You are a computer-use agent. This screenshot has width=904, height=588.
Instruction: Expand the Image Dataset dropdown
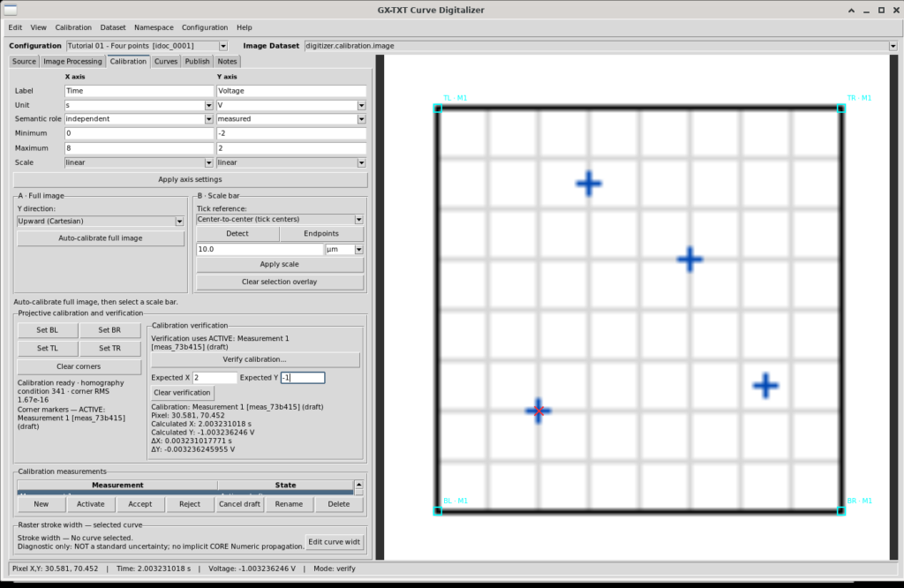[x=893, y=46]
